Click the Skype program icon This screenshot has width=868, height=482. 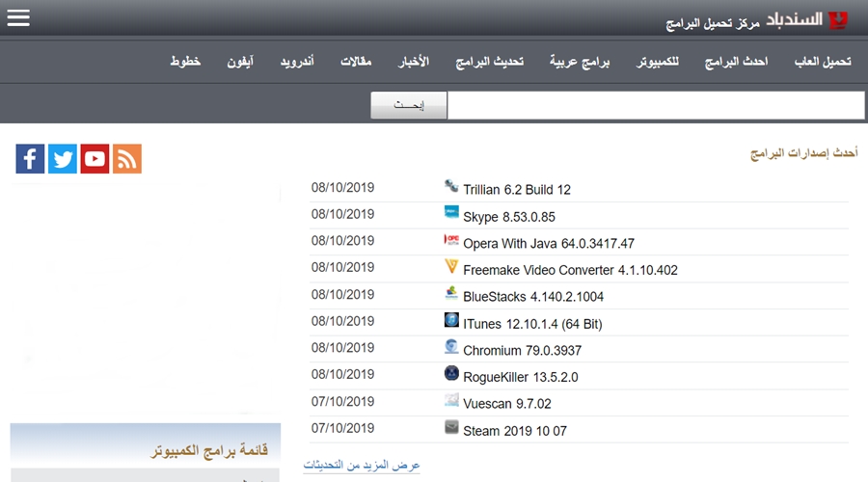point(451,213)
